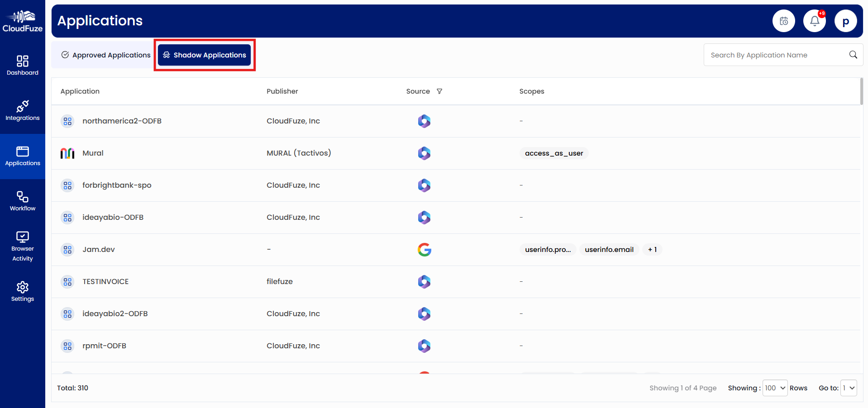Open the notifications bell with +9 badge
Image resolution: width=868 pixels, height=408 pixels.
(814, 20)
